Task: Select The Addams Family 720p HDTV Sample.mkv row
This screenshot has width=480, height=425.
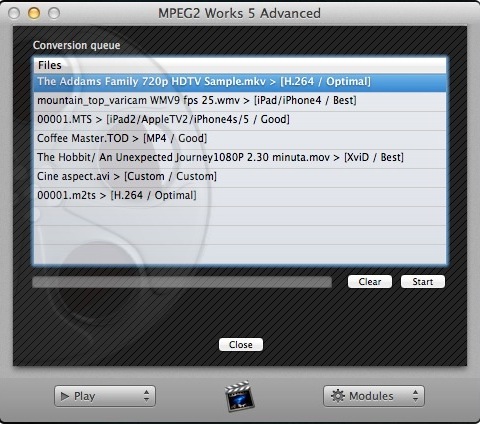Action: (x=240, y=82)
